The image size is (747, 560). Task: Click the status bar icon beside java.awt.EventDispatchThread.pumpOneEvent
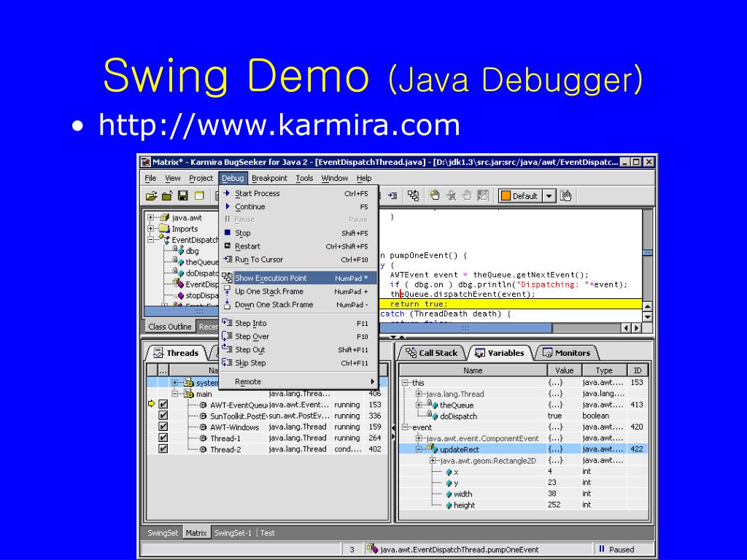(373, 549)
